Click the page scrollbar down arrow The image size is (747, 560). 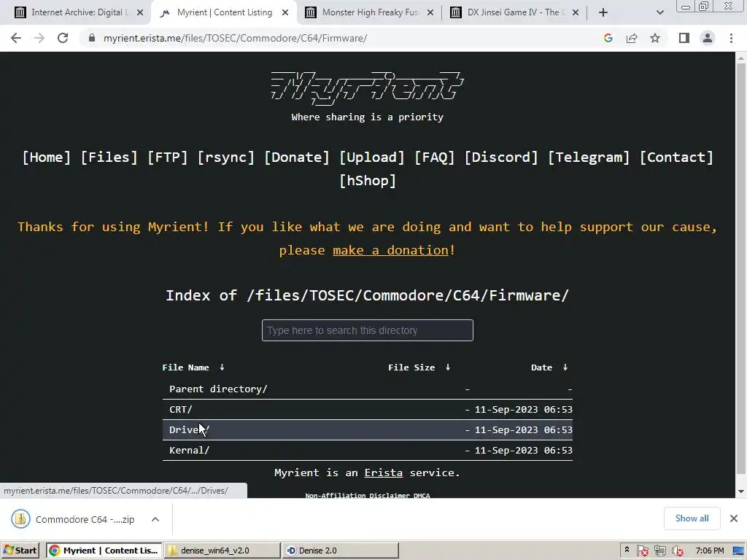[741, 491]
